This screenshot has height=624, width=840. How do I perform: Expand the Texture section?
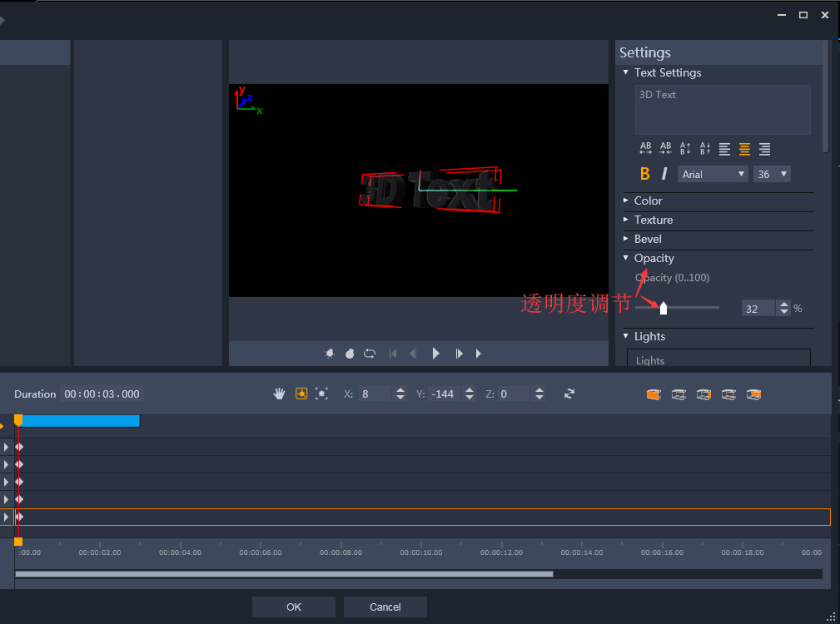(653, 220)
